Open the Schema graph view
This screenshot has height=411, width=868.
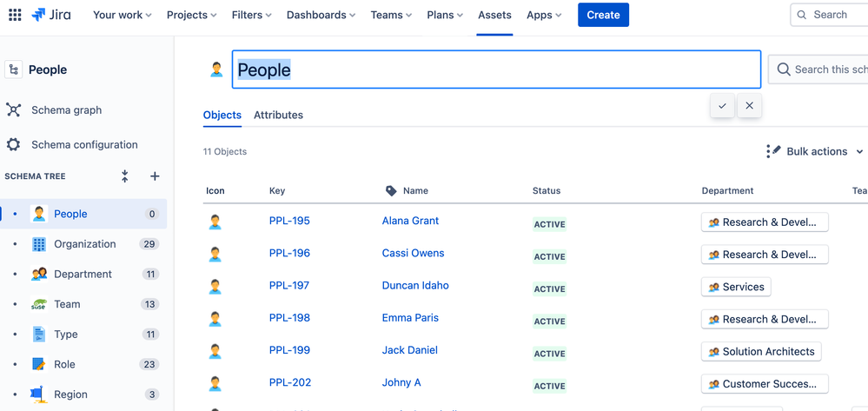pyautogui.click(x=66, y=109)
